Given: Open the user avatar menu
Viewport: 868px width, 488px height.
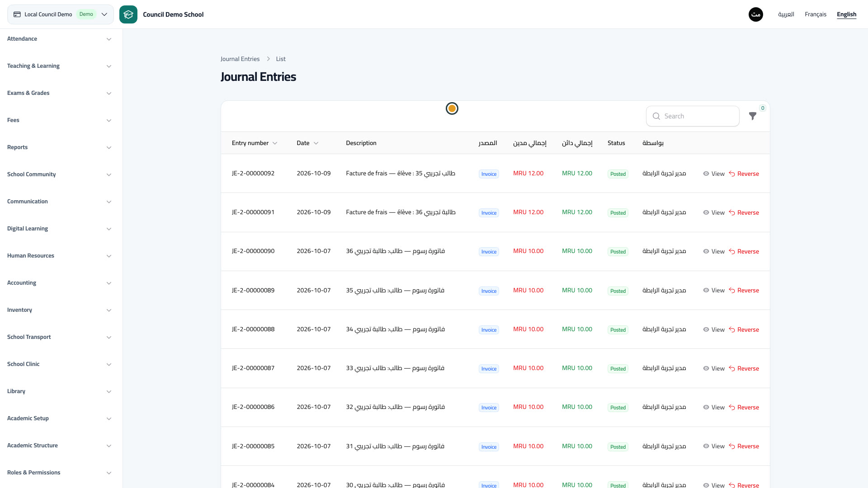Looking at the screenshot, I should (756, 14).
